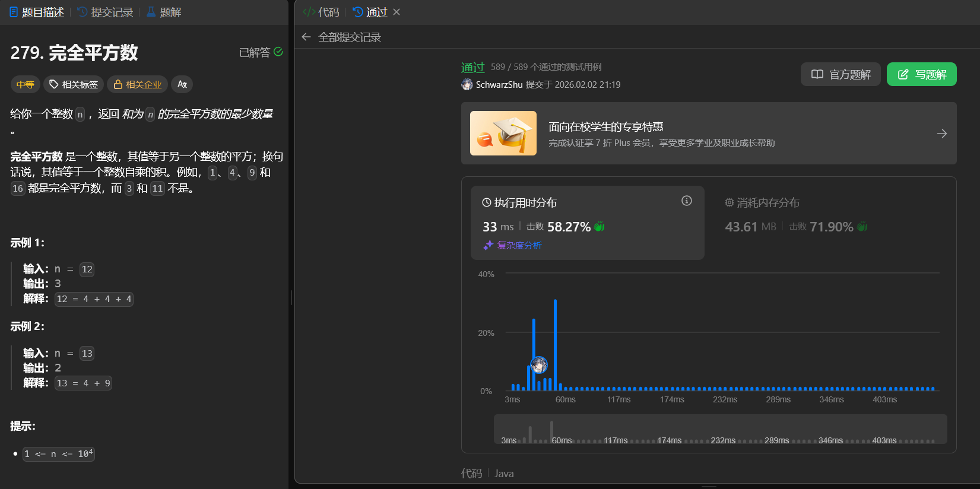Open the student discount banner arrow
The height and width of the screenshot is (489, 980).
click(x=941, y=134)
